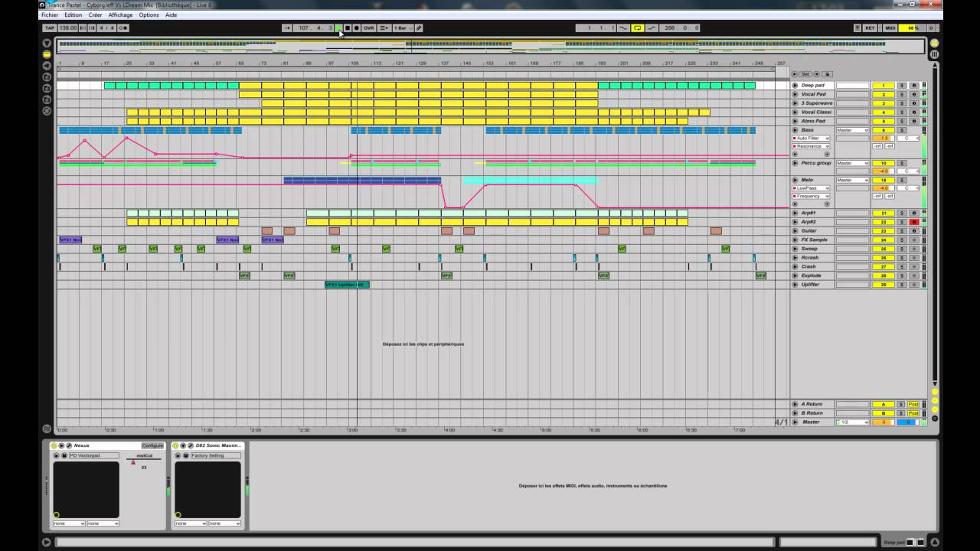Disarm the red record button on Arp#2
The height and width of the screenshot is (551, 980).
pyautogui.click(x=913, y=222)
